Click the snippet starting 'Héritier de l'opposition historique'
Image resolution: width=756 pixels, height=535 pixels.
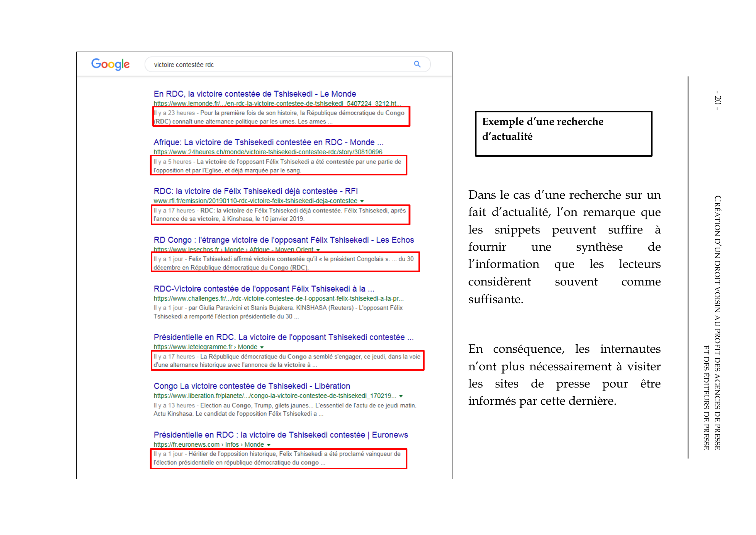[x=278, y=458]
